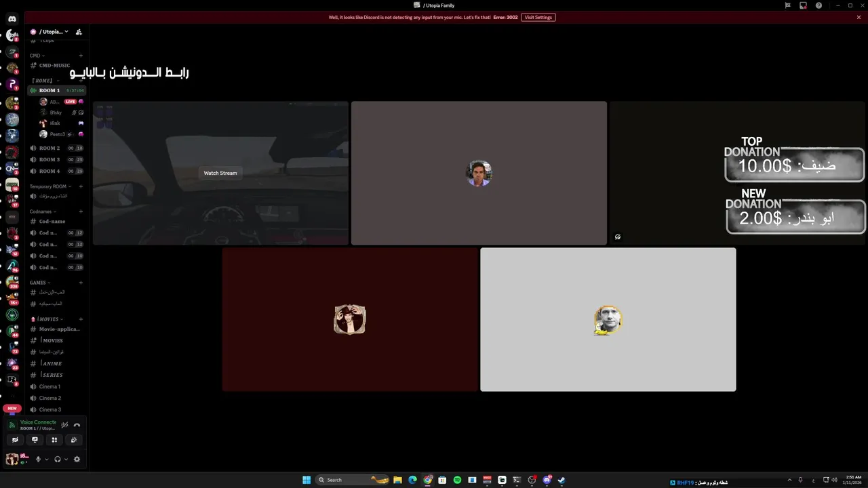Click the noise suppression icon by Voice Connected
This screenshot has width=868, height=488.
coord(65,425)
